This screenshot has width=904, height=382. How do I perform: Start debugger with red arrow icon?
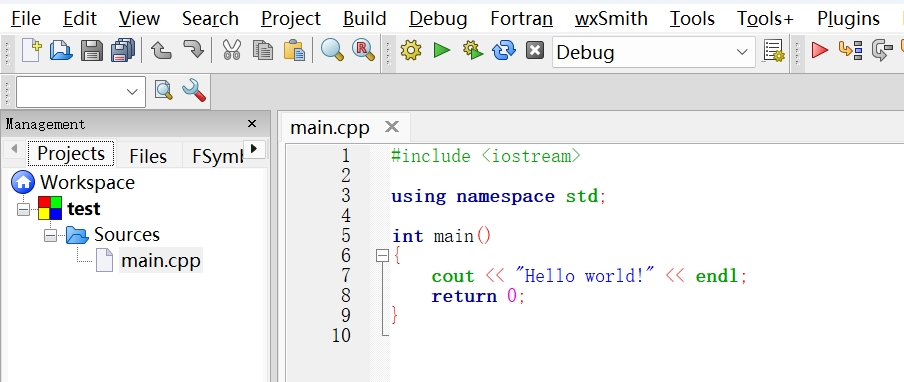point(819,50)
